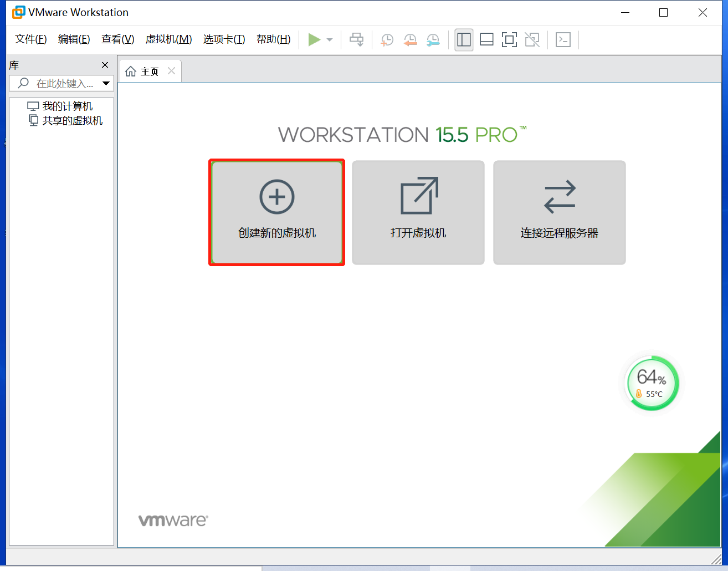Open the console view terminal icon
The height and width of the screenshot is (571, 728).
tap(563, 40)
